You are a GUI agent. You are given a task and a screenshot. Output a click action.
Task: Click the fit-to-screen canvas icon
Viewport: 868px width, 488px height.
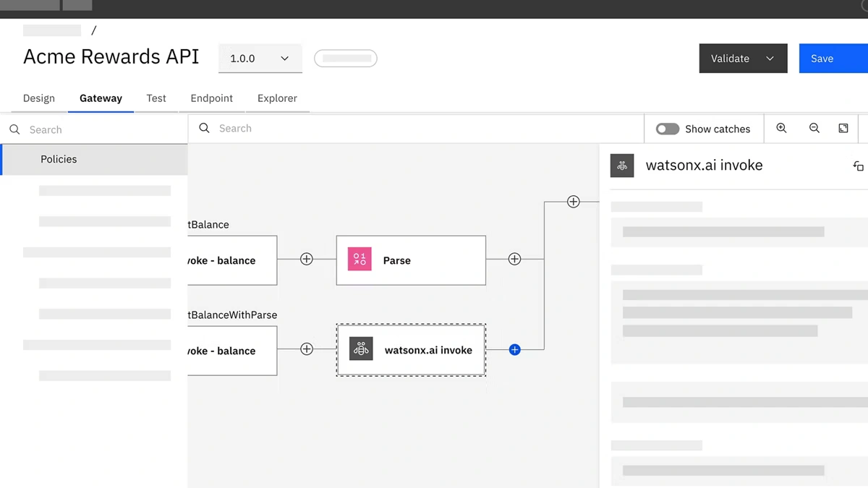pos(843,128)
